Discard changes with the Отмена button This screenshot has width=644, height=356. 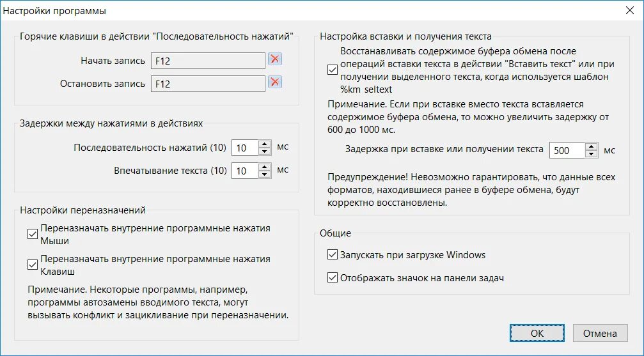[x=600, y=333]
